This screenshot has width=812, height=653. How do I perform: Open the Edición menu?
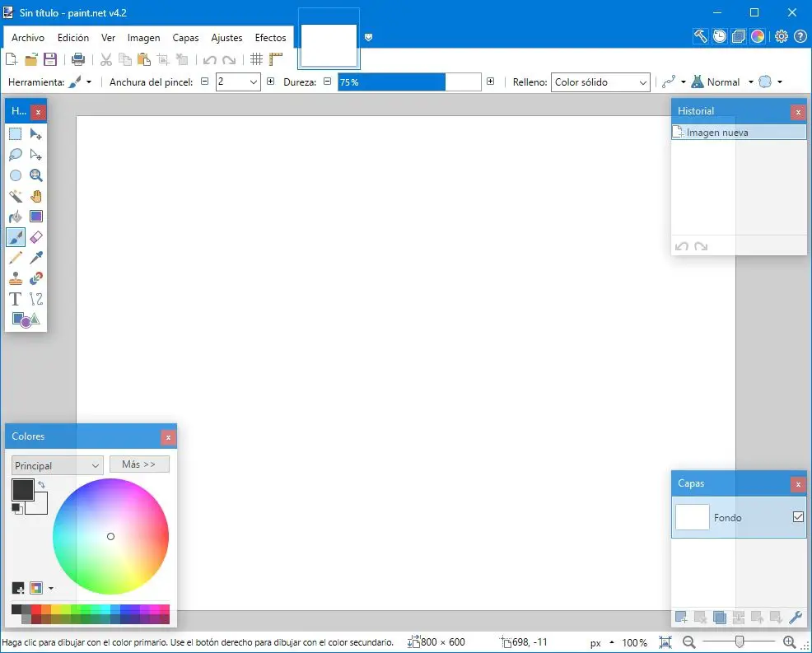[73, 37]
